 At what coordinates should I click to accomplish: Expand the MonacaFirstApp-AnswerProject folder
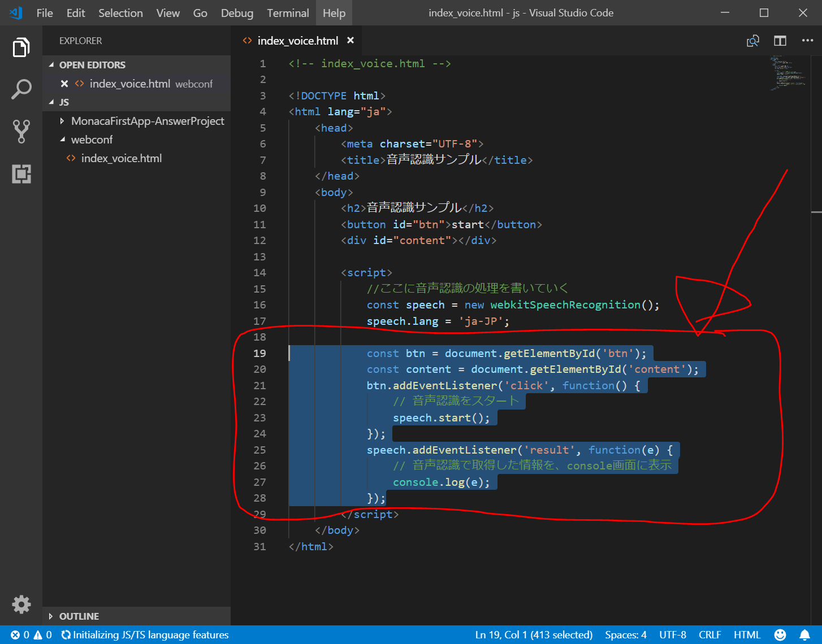pyautogui.click(x=147, y=121)
